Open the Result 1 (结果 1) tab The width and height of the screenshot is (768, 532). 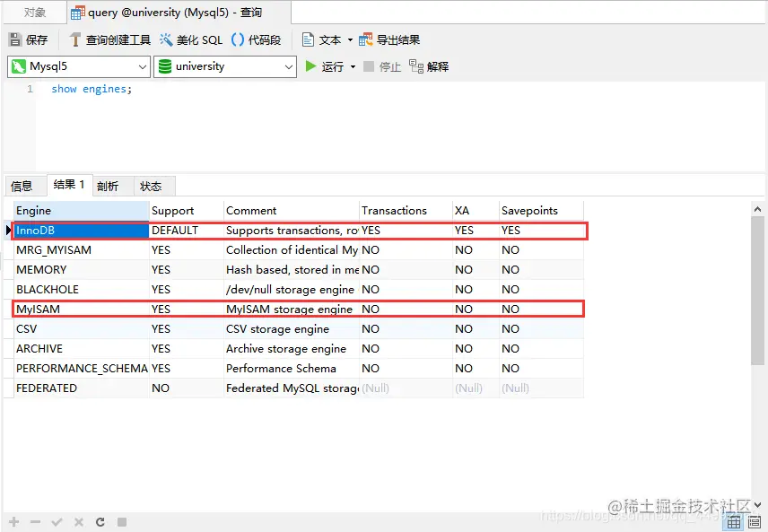click(x=70, y=185)
